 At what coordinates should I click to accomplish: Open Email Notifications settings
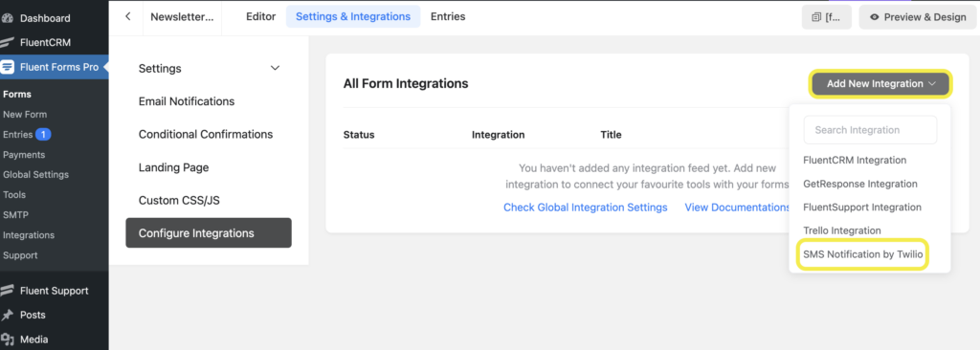[x=187, y=101]
